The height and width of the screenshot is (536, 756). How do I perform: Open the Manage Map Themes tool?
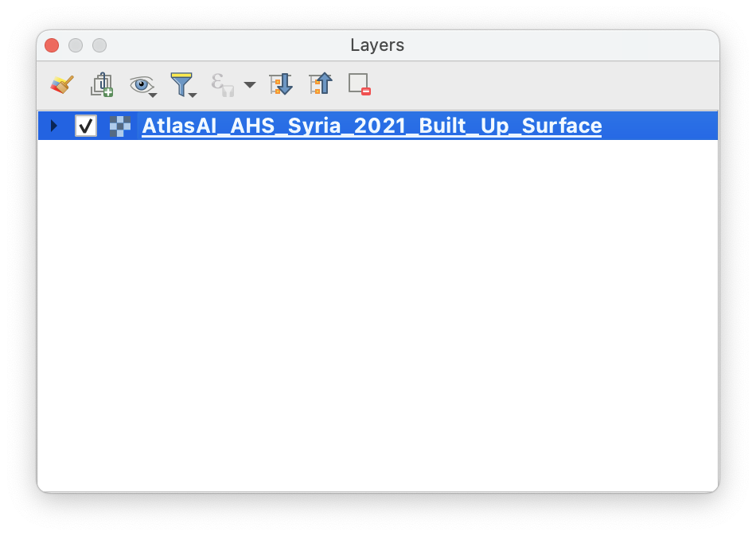click(140, 82)
